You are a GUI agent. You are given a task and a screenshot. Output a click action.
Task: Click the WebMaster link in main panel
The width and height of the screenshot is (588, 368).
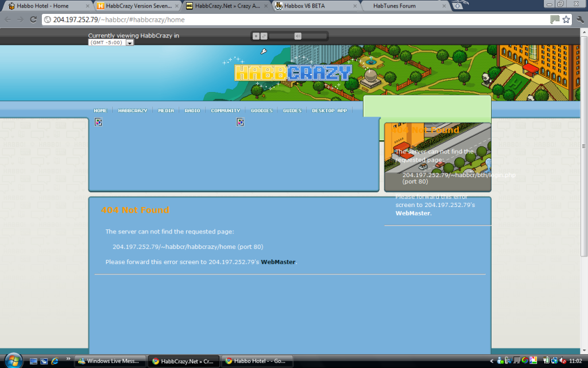click(278, 262)
